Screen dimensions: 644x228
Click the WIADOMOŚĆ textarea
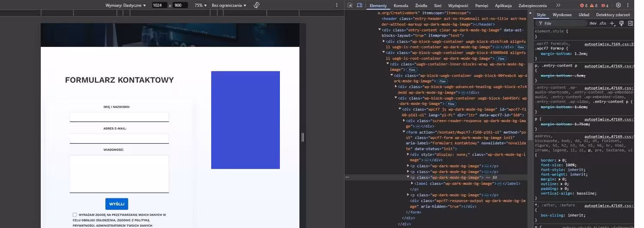coord(119,174)
